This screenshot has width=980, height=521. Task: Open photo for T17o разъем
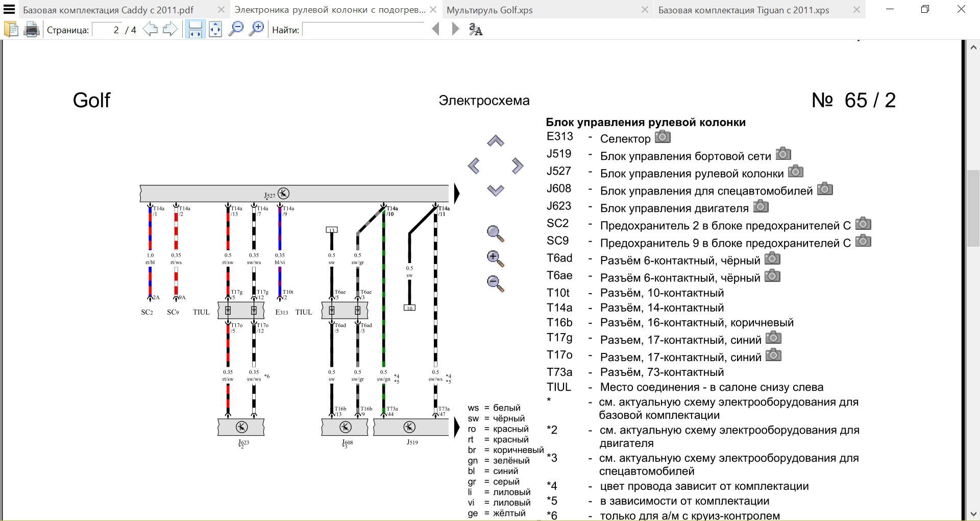774,354
